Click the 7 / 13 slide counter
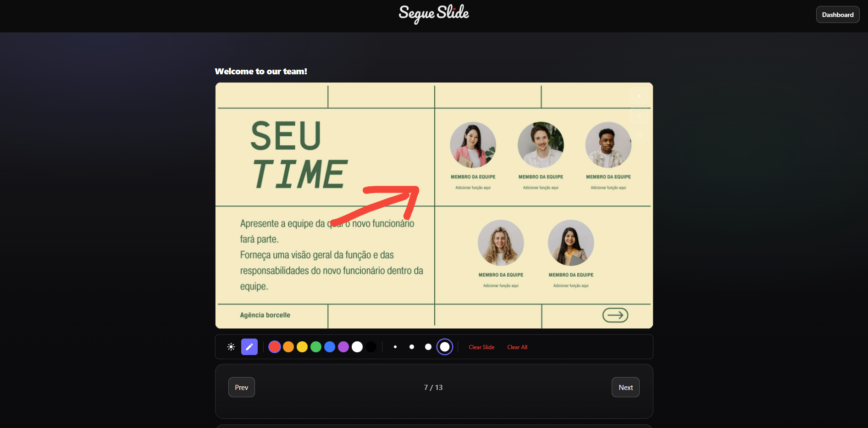The width and height of the screenshot is (868, 428). [433, 387]
